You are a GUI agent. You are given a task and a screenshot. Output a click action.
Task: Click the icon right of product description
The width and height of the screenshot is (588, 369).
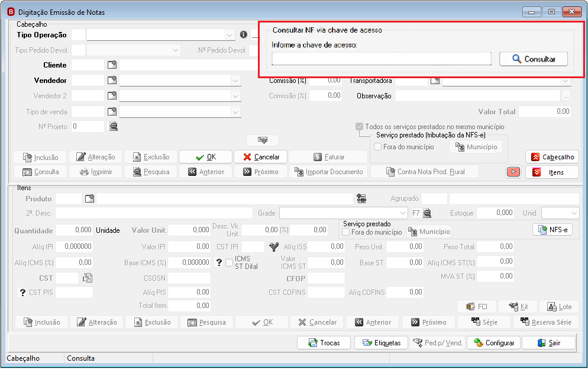(361, 198)
